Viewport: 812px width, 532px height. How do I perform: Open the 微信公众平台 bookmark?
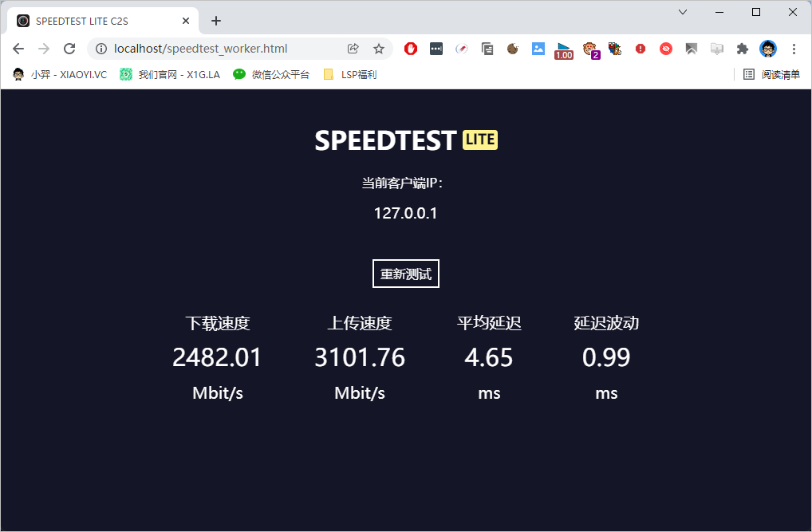coord(271,75)
